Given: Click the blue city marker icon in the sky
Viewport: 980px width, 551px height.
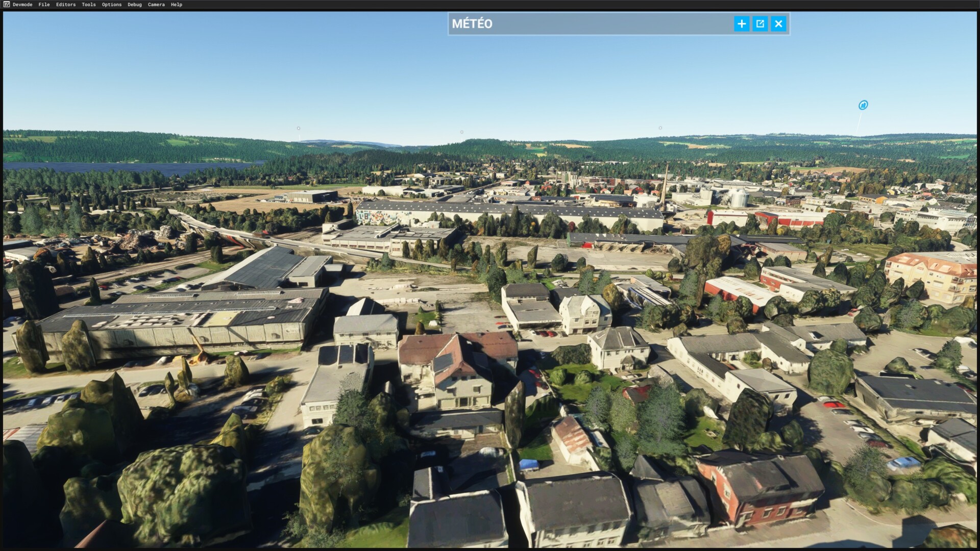Looking at the screenshot, I should click(863, 105).
